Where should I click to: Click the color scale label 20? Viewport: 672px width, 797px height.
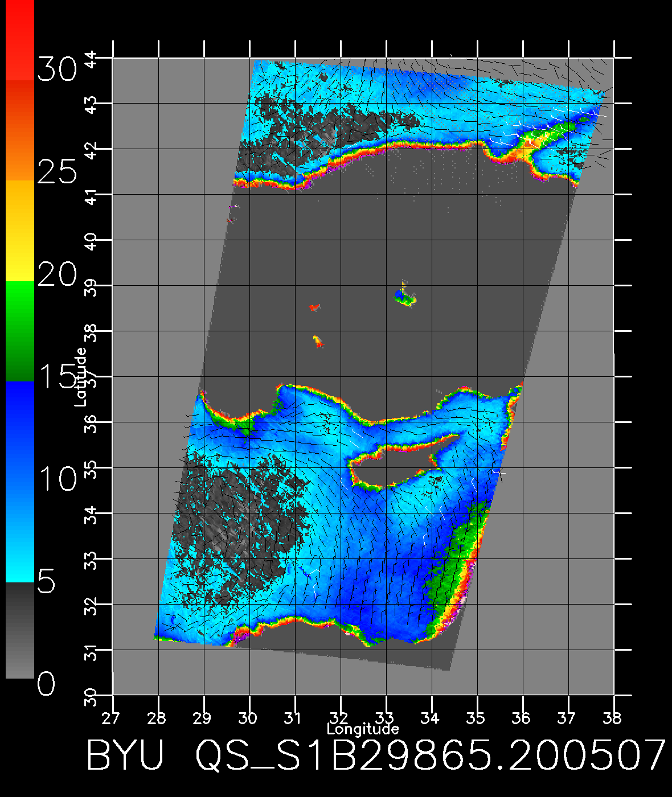(56, 275)
